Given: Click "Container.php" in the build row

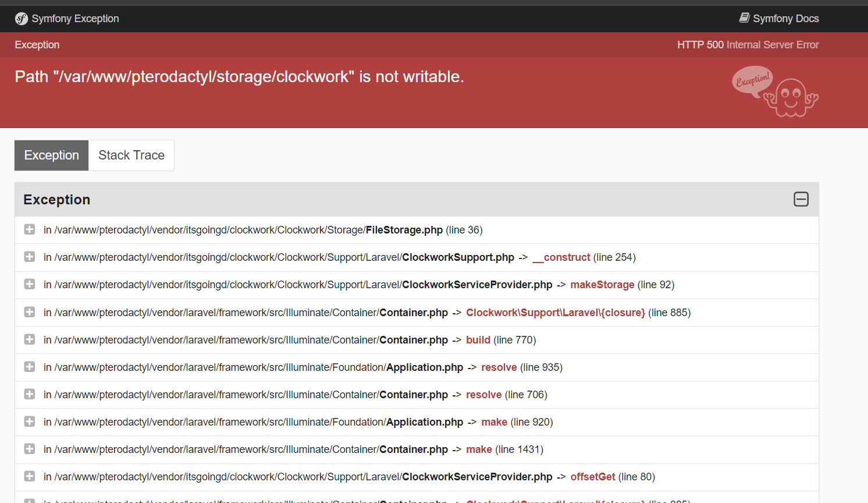Looking at the screenshot, I should point(414,340).
